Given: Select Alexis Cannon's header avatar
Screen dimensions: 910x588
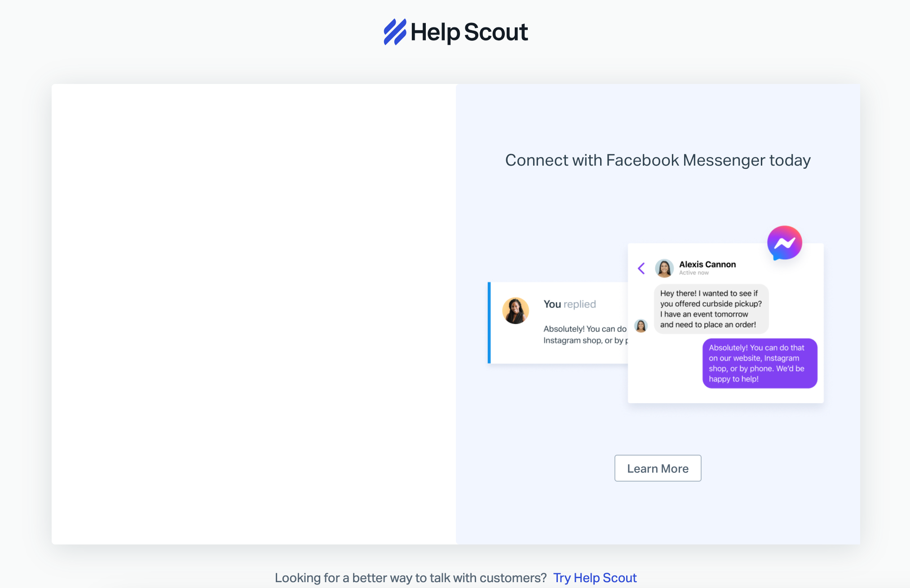Looking at the screenshot, I should [x=664, y=268].
